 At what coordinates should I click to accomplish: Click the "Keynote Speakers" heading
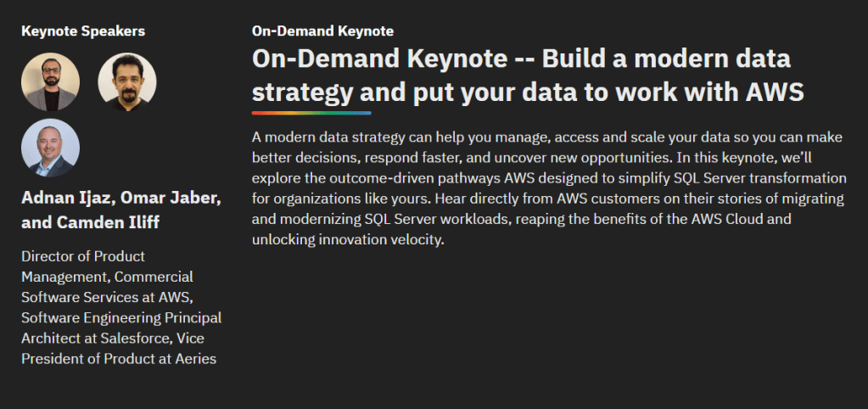point(83,31)
